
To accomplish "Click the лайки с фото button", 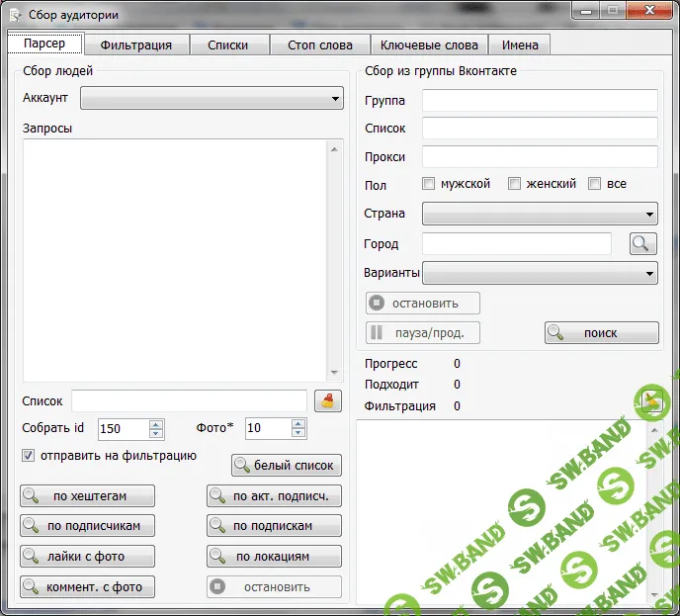I will click(x=87, y=556).
